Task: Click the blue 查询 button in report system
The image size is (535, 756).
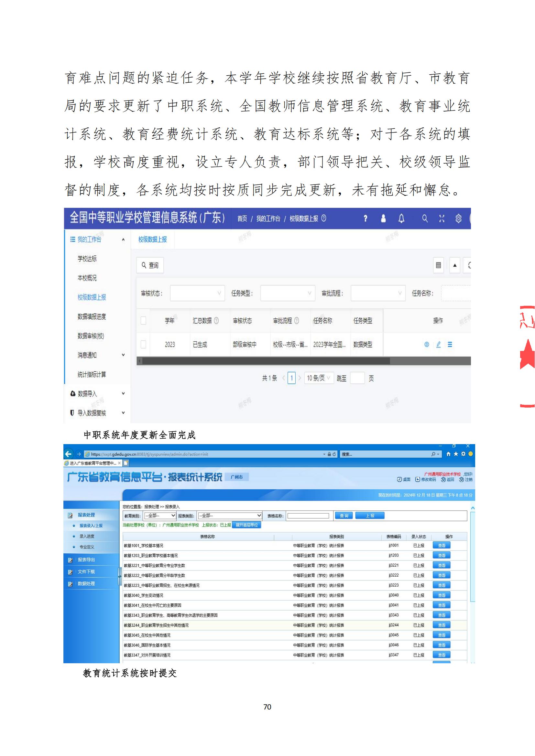Action: click(x=344, y=516)
